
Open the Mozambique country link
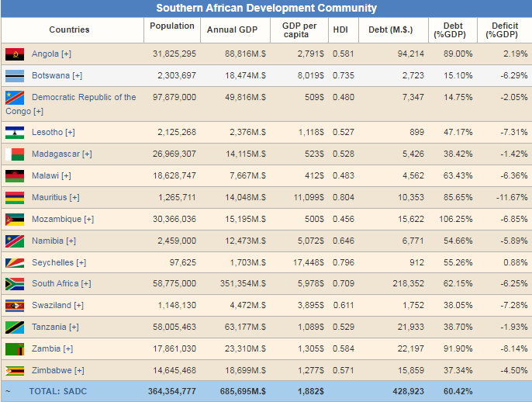[x=57, y=220]
